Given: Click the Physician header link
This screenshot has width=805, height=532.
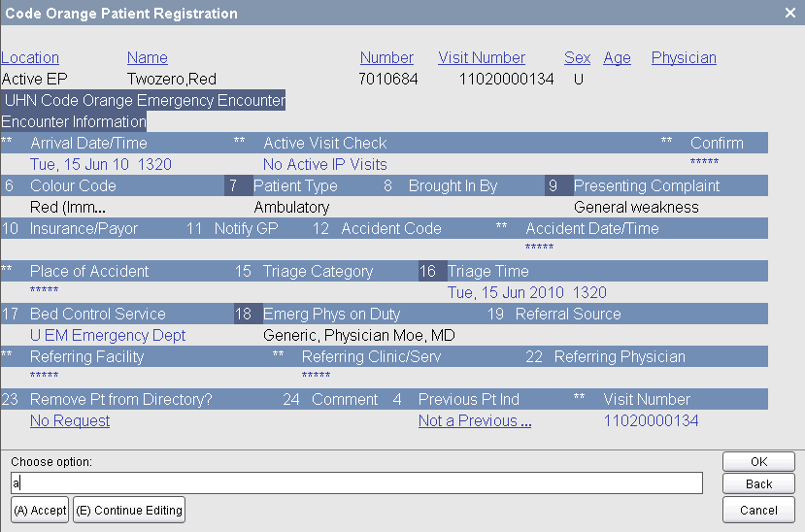Looking at the screenshot, I should pos(684,58).
